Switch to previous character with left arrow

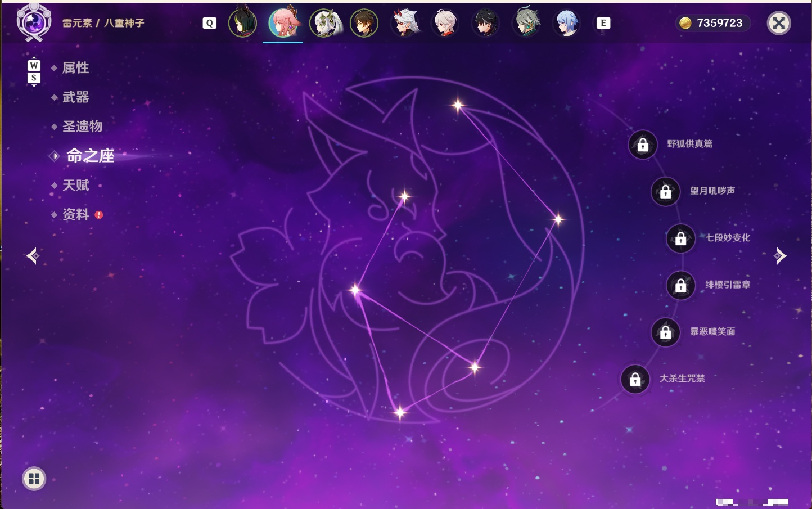[33, 256]
